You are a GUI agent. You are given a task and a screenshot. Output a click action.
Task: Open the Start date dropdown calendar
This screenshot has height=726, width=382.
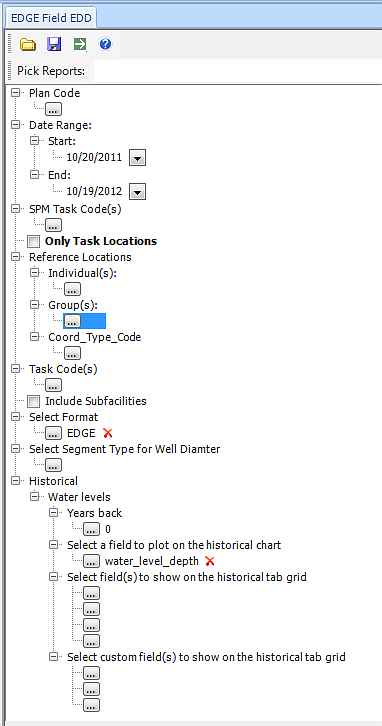[x=138, y=158]
